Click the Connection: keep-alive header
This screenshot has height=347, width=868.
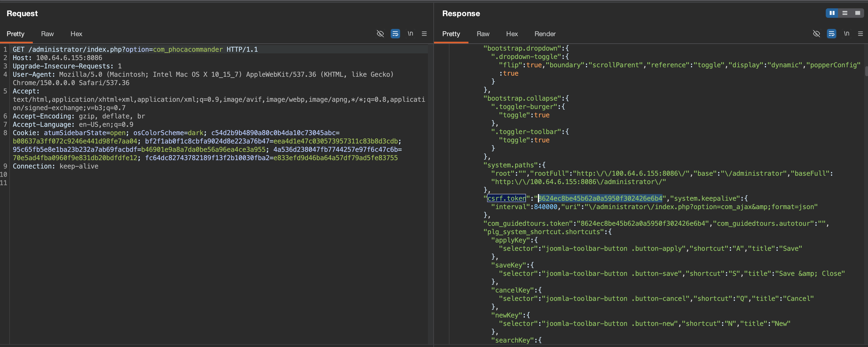tap(56, 166)
